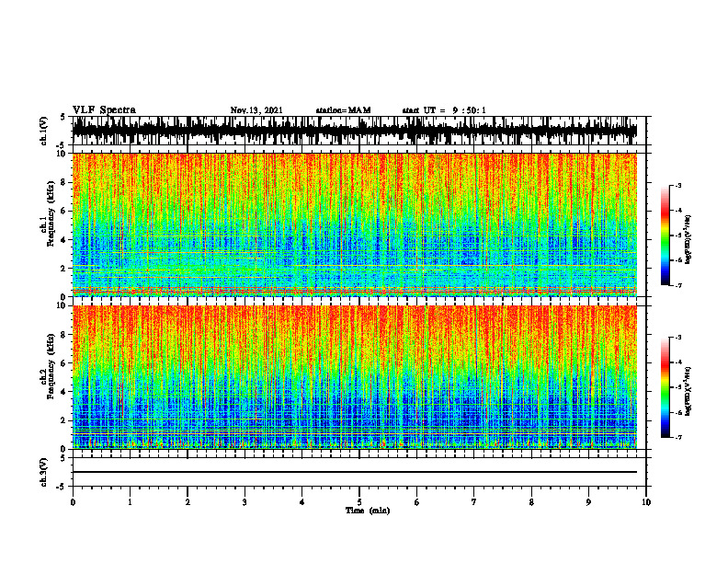The width and height of the screenshot is (728, 563).
Task: Click the time axis tick label "2"
Action: pos(188,502)
